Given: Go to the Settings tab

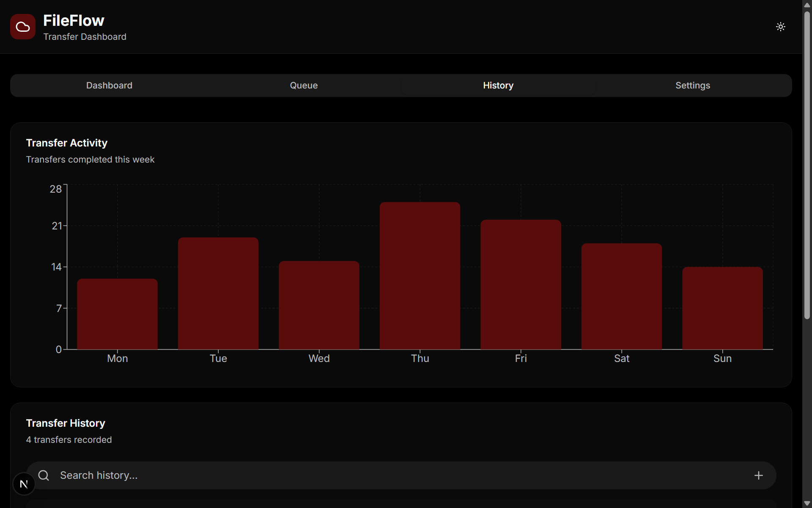Looking at the screenshot, I should tap(692, 86).
